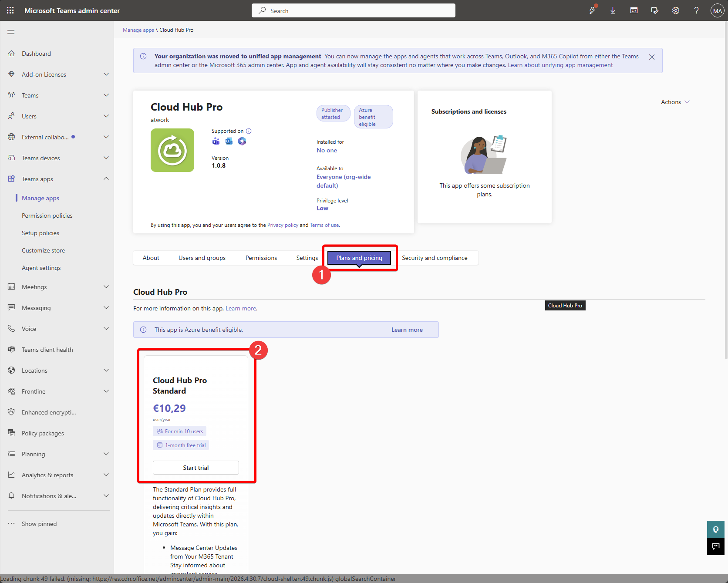
Task: Click the Start trial button
Action: coord(196,468)
